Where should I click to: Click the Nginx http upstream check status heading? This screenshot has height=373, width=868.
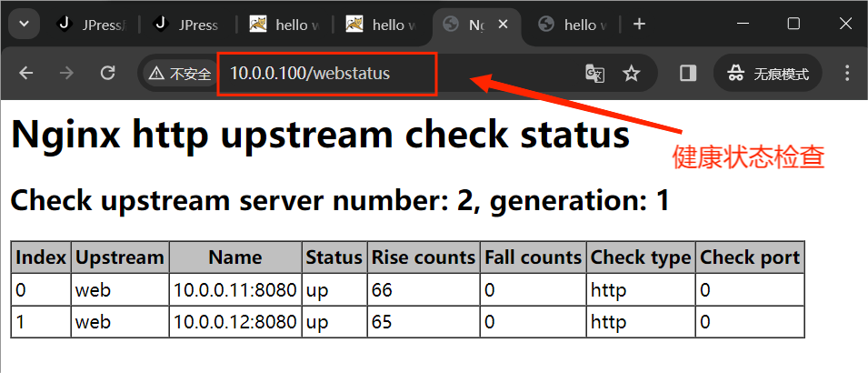tap(321, 135)
